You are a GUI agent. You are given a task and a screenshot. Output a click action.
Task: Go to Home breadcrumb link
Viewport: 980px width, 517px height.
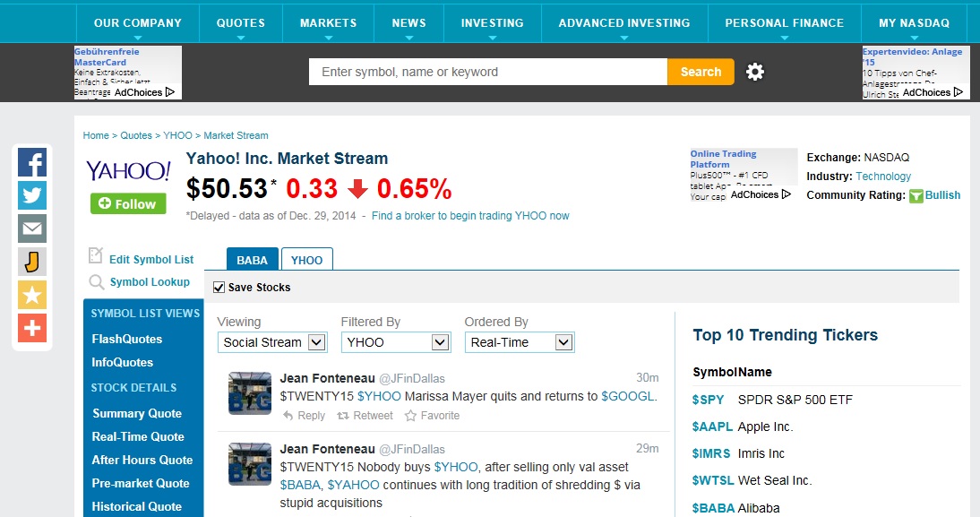[x=96, y=135]
